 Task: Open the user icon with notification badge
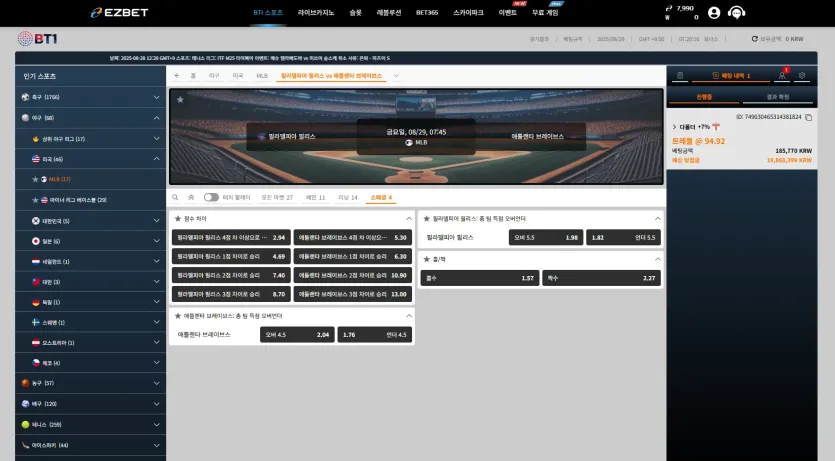pyautogui.click(x=782, y=75)
